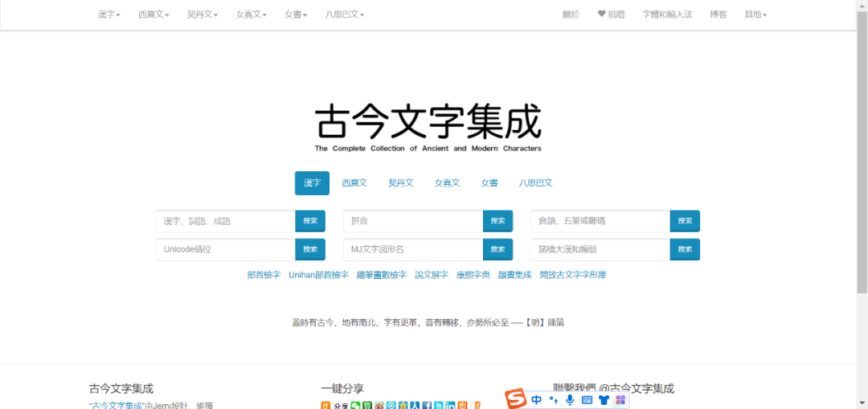Open the 關於 about page
Screen dimensions: 868x409
point(571,15)
